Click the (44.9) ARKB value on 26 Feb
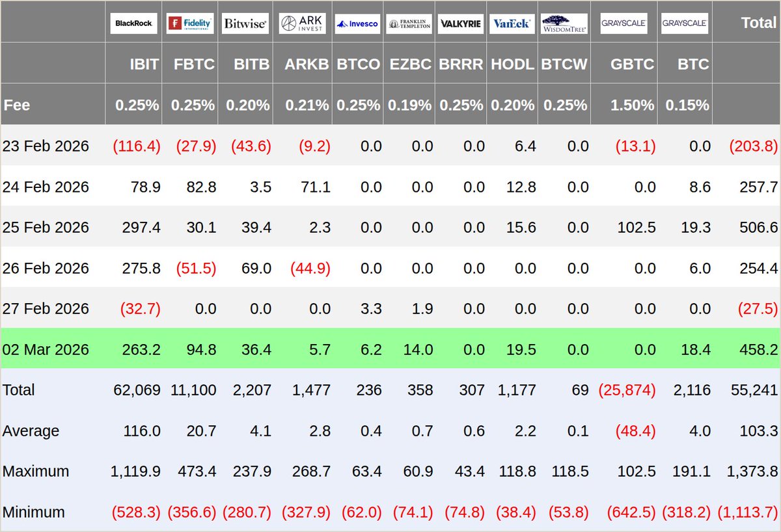 (310, 268)
